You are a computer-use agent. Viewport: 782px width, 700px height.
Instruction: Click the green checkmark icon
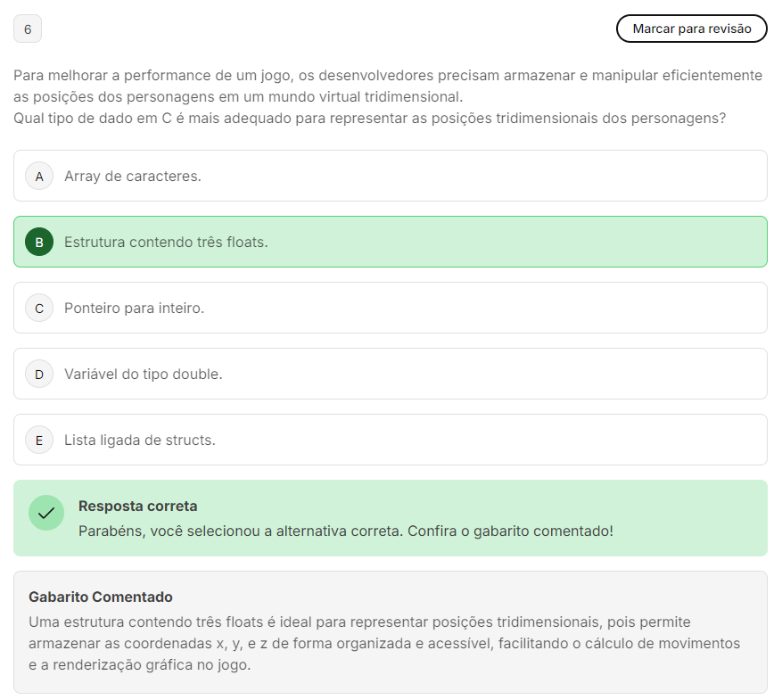click(46, 513)
